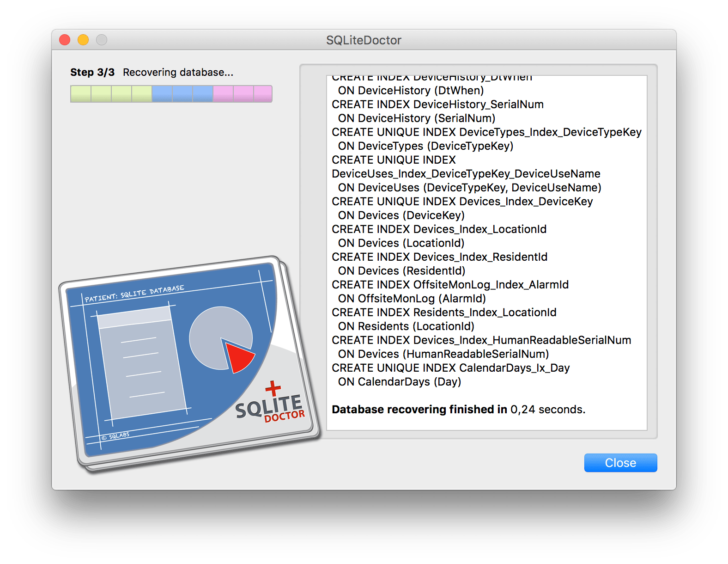Viewport: 728px width, 564px height.
Task: Click the 'Step 3/3' label
Action: (x=92, y=73)
